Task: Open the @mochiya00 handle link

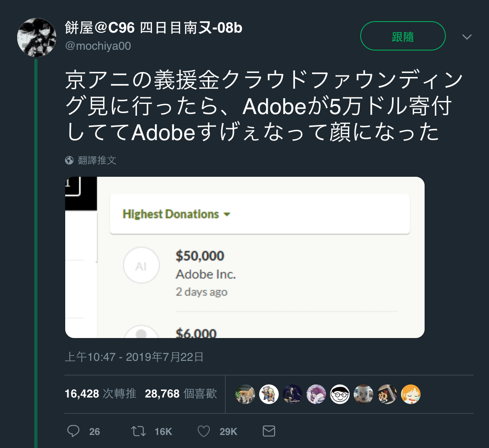Action: (x=98, y=46)
